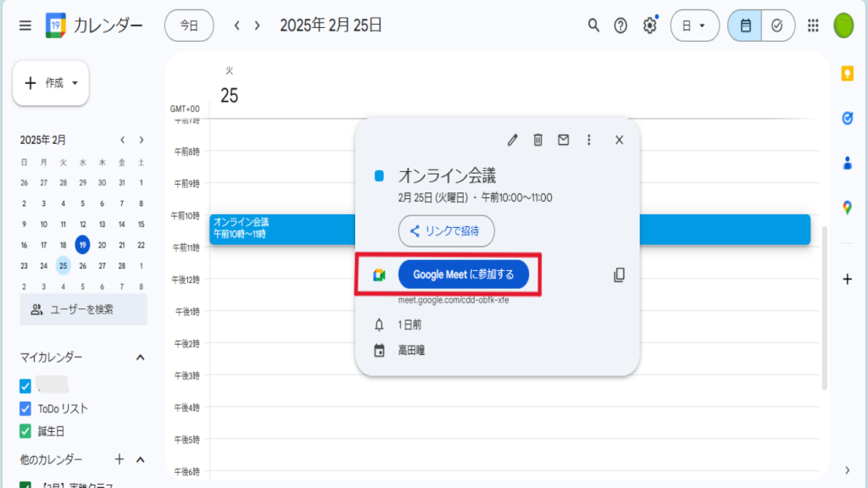Open the green account avatar
This screenshot has height=488, width=868.
843,25
